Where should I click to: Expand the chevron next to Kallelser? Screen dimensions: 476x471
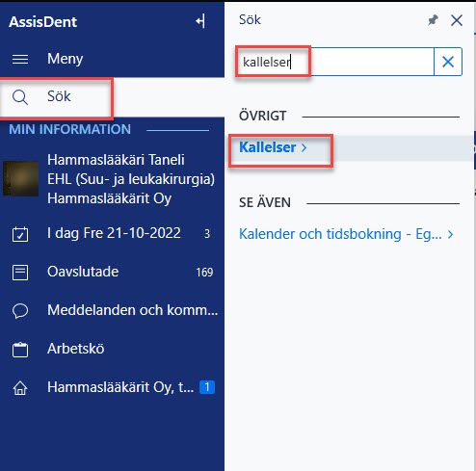click(304, 147)
